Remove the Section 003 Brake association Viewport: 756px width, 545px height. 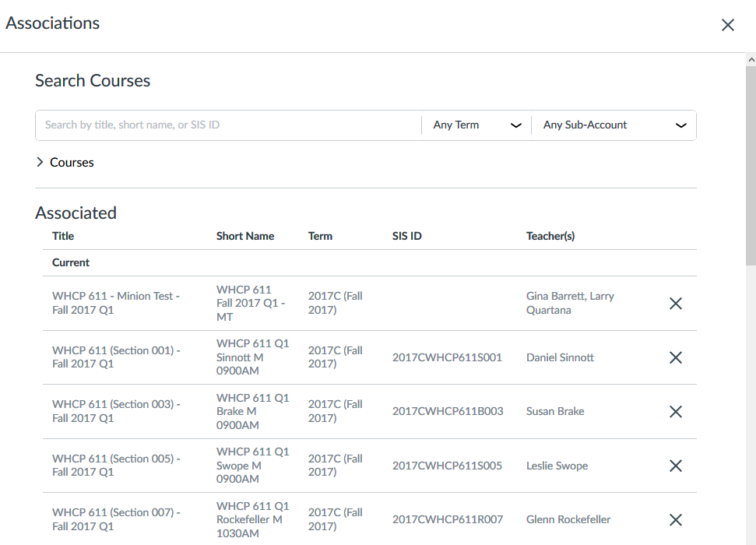[675, 411]
